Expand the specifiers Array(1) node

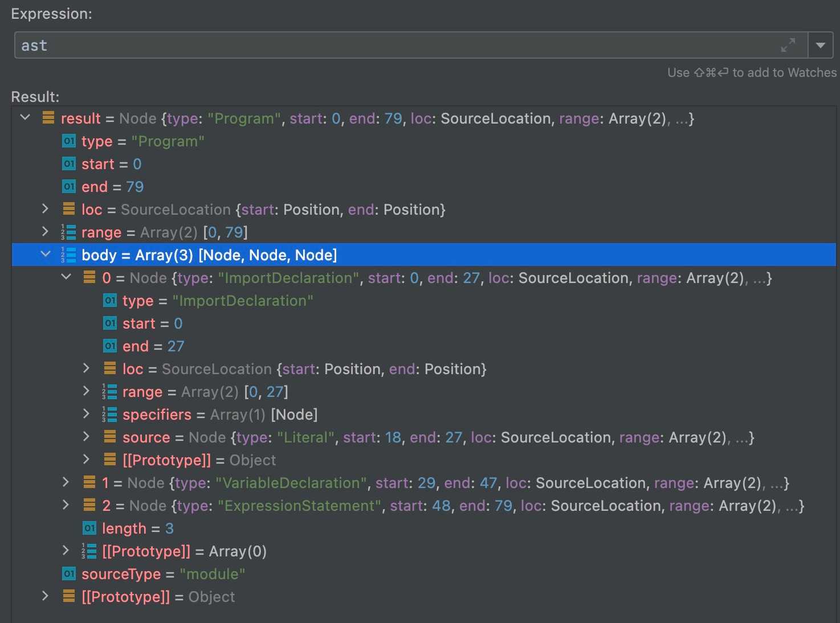coord(87,414)
